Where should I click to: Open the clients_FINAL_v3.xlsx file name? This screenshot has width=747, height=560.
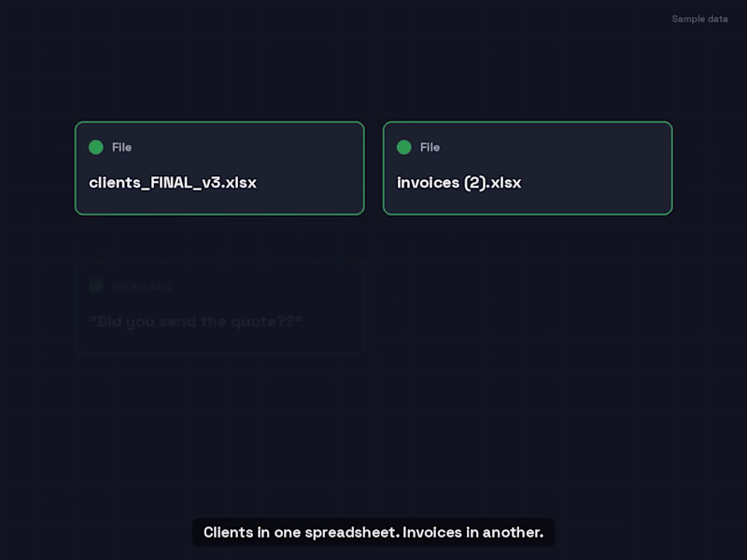pyautogui.click(x=173, y=183)
